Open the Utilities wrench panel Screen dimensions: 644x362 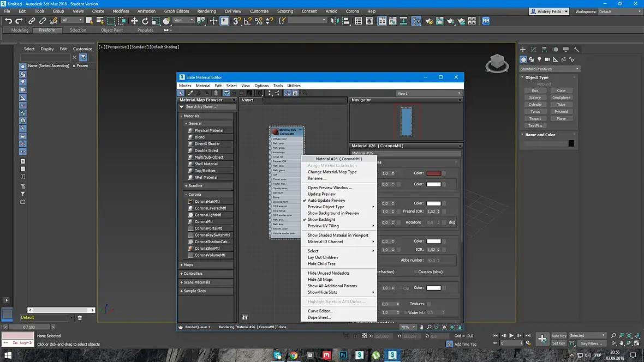click(576, 50)
